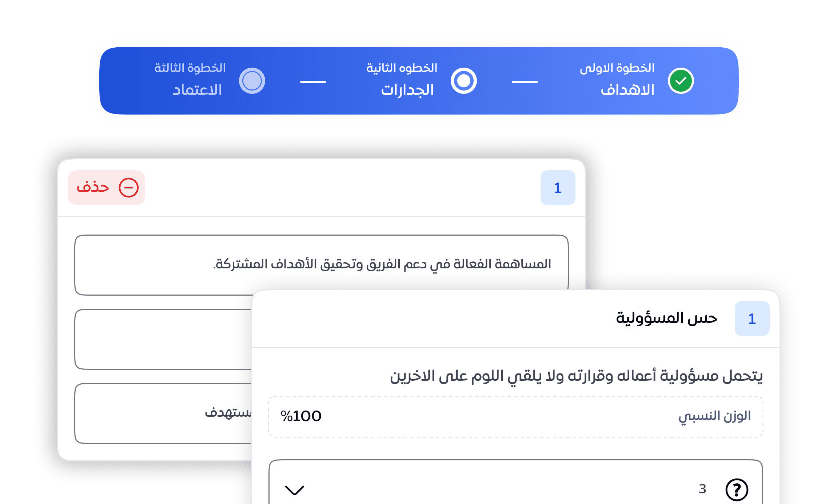
Task: Click the empty second input field
Action: coord(163,339)
